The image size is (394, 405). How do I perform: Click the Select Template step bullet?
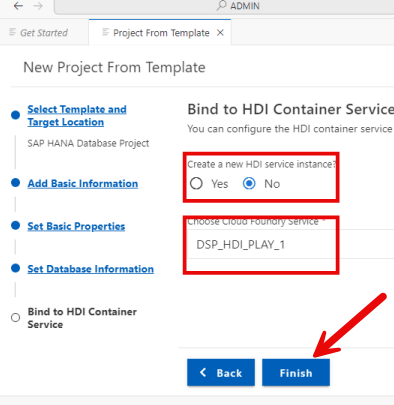(x=15, y=115)
